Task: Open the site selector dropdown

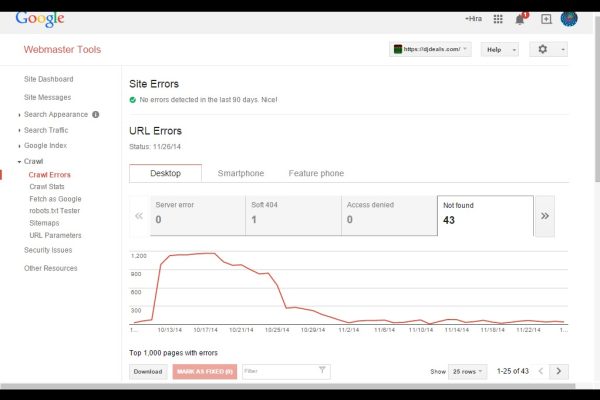Action: (x=431, y=49)
